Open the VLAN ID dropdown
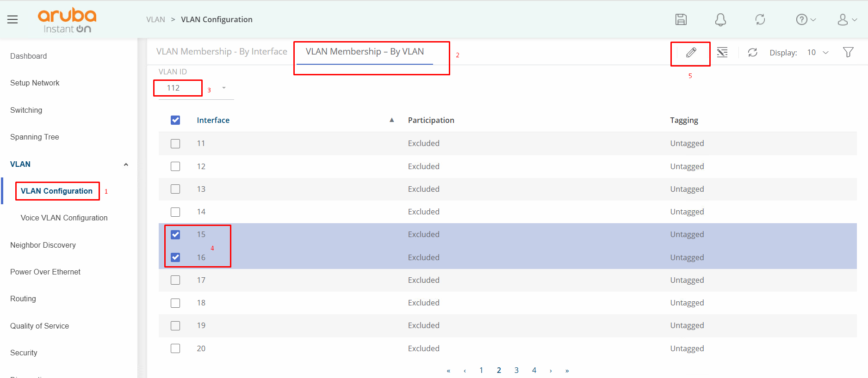 click(x=224, y=88)
